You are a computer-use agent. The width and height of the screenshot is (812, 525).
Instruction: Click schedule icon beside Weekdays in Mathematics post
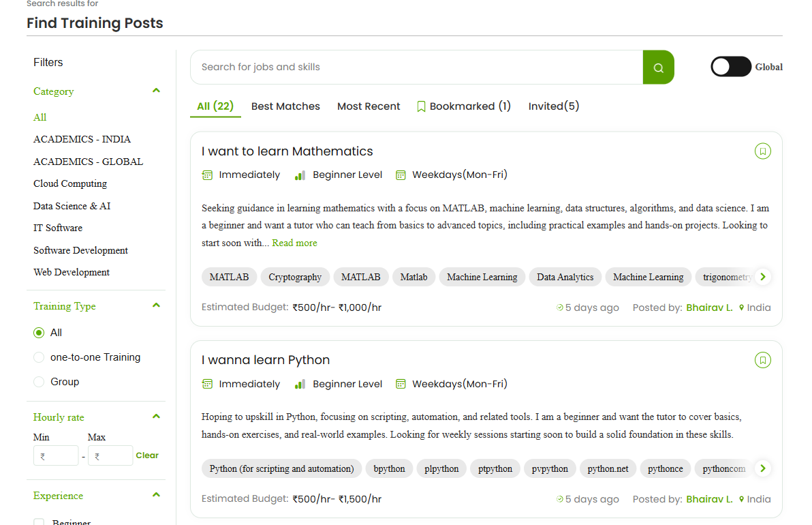click(401, 175)
